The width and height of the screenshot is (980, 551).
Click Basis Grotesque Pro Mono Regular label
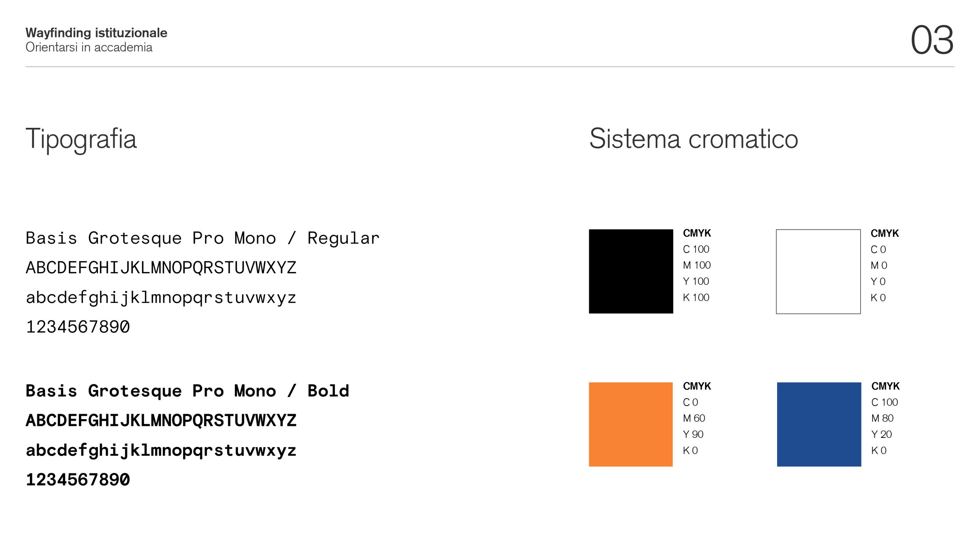pos(203,238)
